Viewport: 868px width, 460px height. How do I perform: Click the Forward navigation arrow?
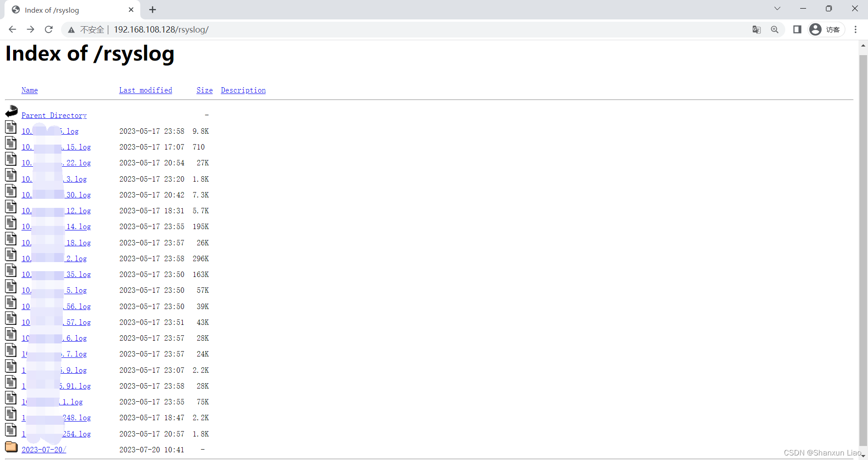[x=30, y=29]
